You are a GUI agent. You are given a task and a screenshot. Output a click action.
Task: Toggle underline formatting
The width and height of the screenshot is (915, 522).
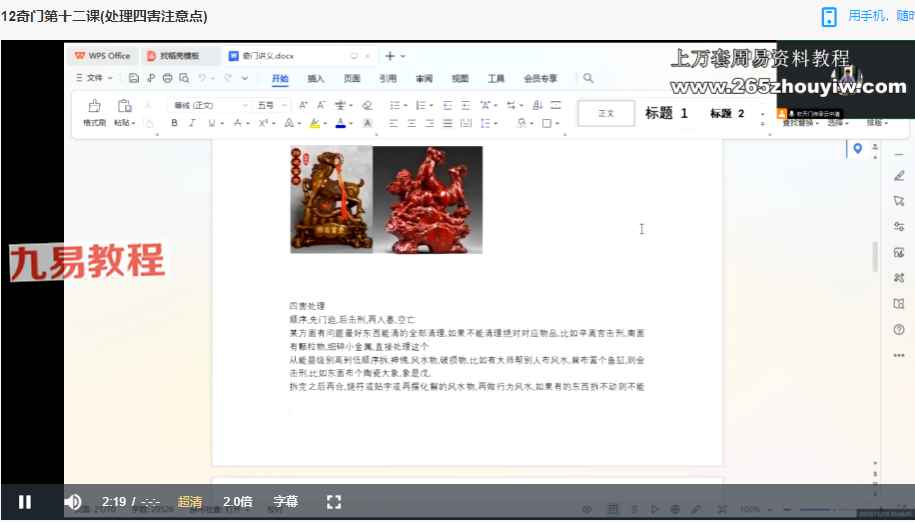[211, 123]
